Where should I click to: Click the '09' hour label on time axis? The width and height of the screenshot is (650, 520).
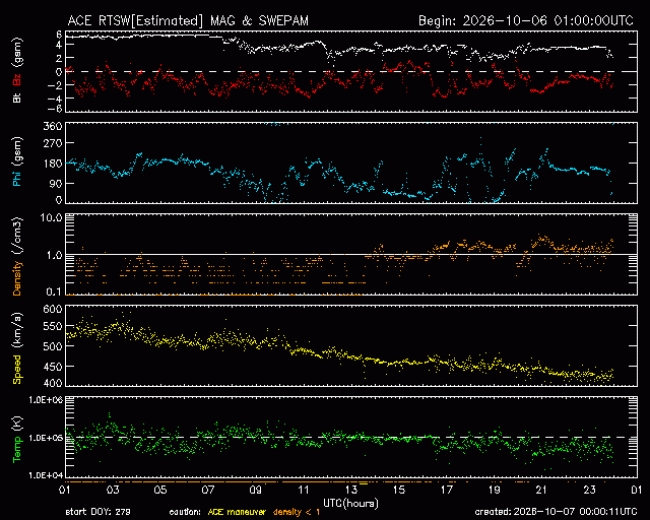(256, 490)
